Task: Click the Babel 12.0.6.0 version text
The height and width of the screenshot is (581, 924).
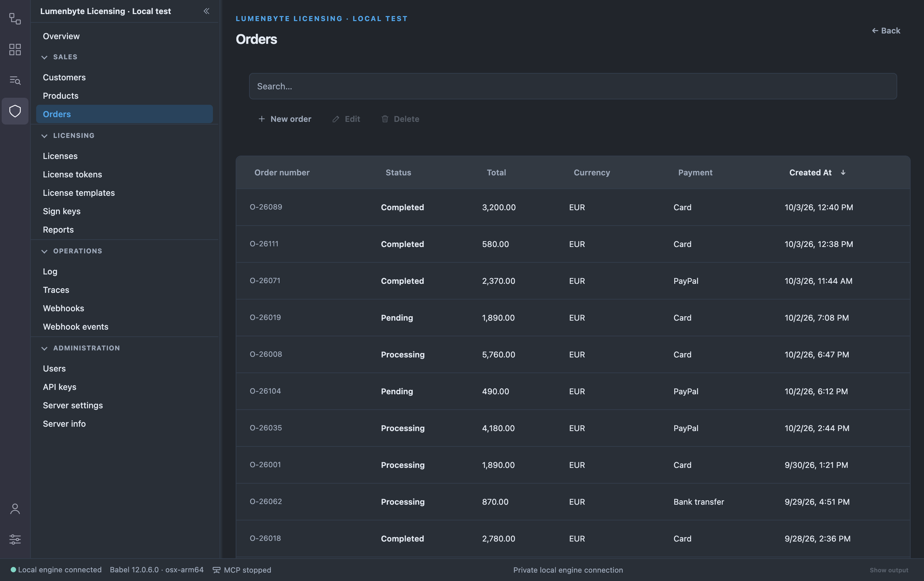Action: [157, 570]
